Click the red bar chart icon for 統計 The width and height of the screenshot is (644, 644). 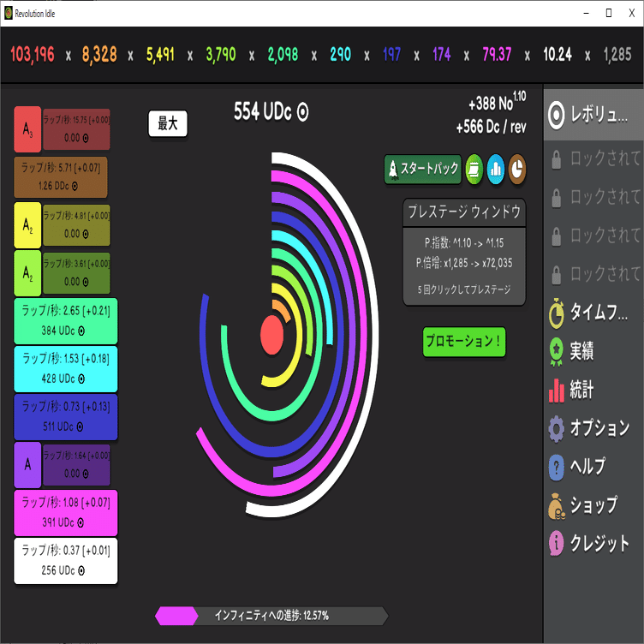pos(556,391)
